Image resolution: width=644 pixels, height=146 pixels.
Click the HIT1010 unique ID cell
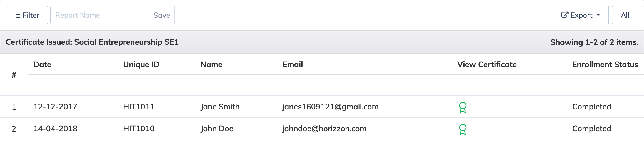click(x=139, y=129)
